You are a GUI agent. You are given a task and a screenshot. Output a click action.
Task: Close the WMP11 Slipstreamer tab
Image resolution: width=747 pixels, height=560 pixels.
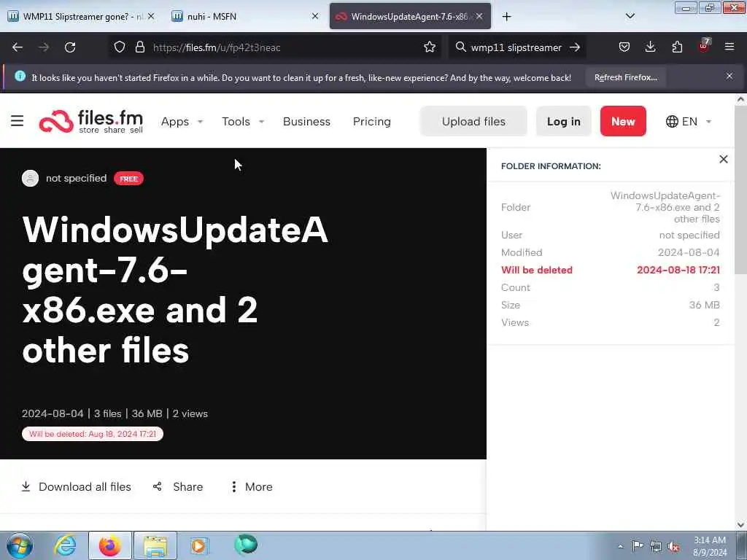[x=151, y=16]
